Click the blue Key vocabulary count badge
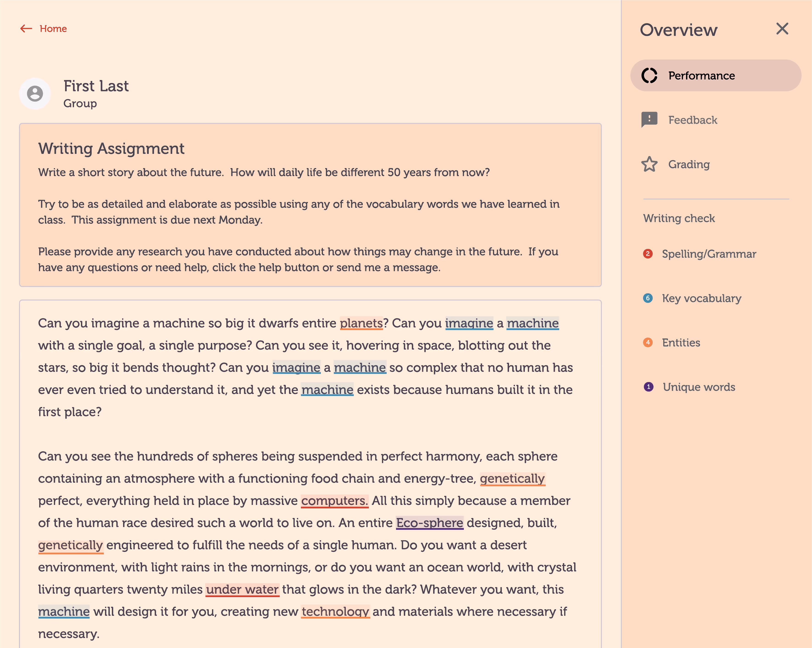Image resolution: width=812 pixels, height=648 pixels. (x=648, y=298)
